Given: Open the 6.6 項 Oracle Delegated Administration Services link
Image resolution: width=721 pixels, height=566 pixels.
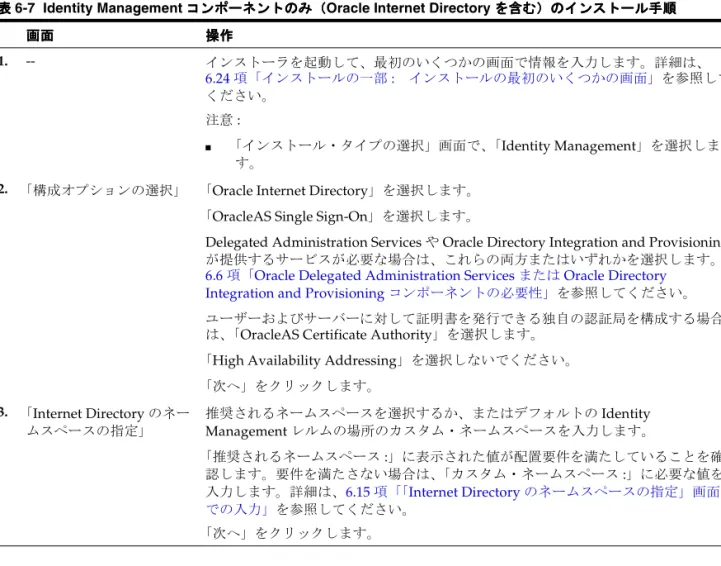Looking at the screenshot, I should [436, 284].
